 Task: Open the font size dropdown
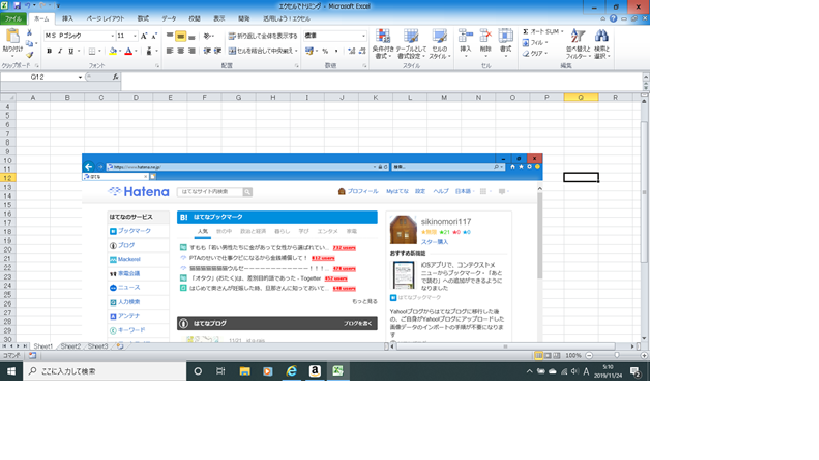pos(135,36)
